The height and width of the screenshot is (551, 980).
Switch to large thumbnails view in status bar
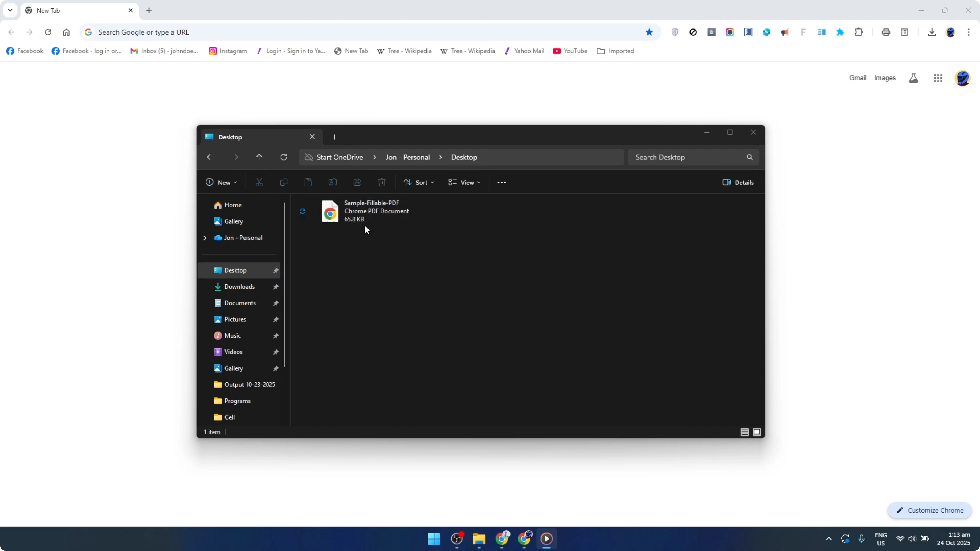point(757,432)
